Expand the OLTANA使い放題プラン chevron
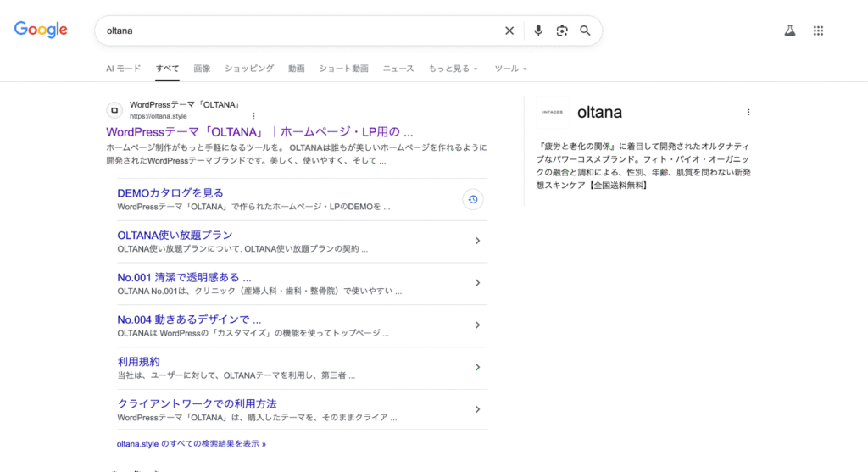 tap(477, 241)
